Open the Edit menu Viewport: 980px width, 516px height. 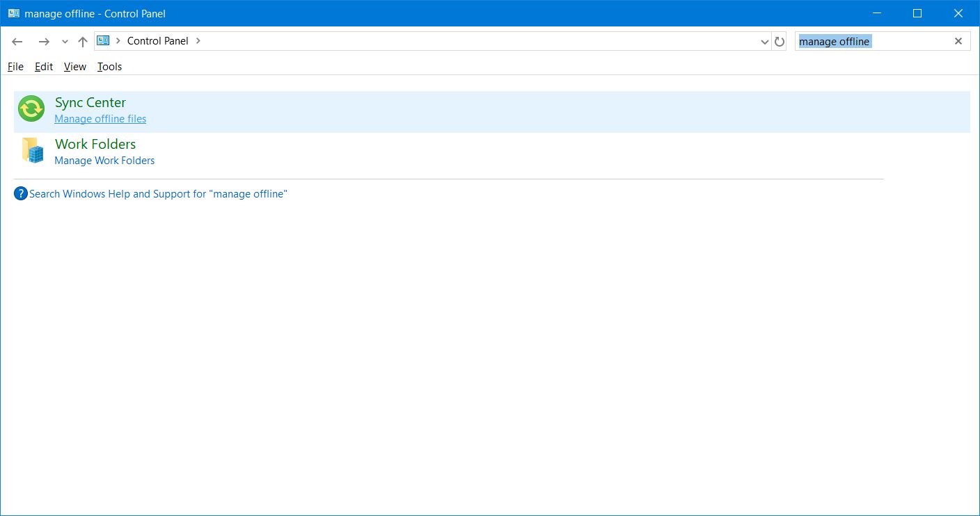[x=44, y=67]
